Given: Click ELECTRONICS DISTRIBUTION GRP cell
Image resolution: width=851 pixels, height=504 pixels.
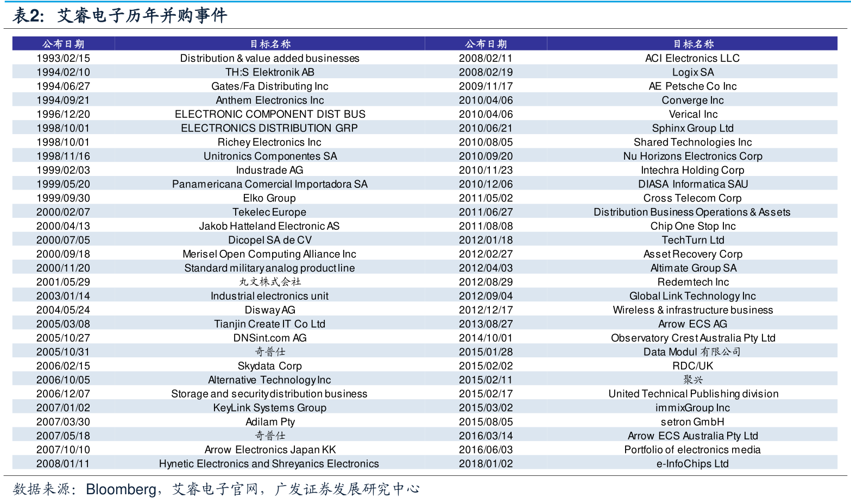Looking at the screenshot, I should tap(270, 128).
